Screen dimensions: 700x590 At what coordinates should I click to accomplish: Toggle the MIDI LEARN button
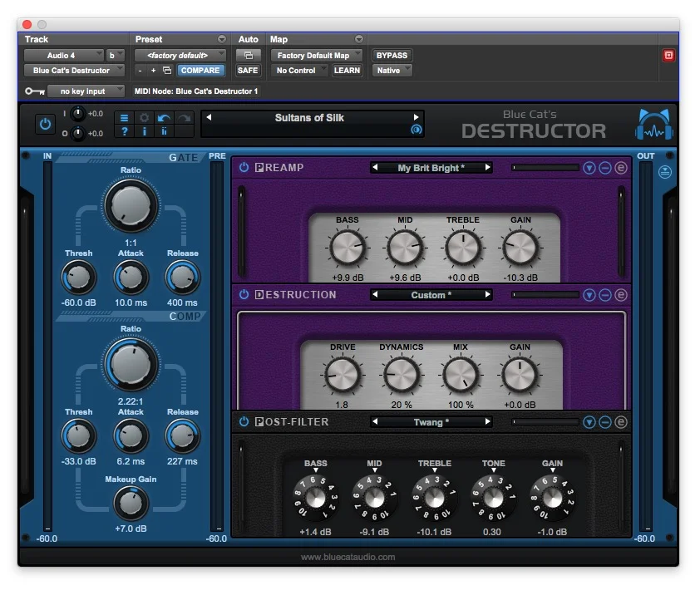(x=347, y=71)
